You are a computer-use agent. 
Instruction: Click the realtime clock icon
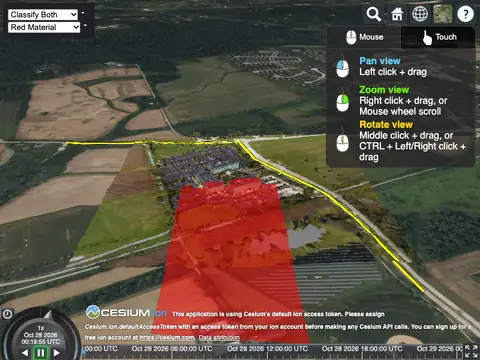[7, 314]
